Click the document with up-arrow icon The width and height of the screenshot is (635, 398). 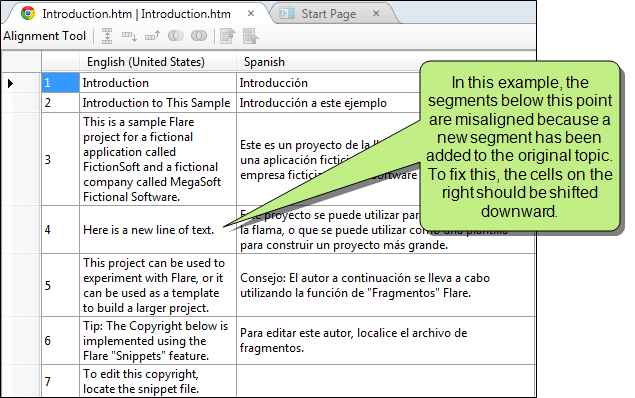coord(228,36)
